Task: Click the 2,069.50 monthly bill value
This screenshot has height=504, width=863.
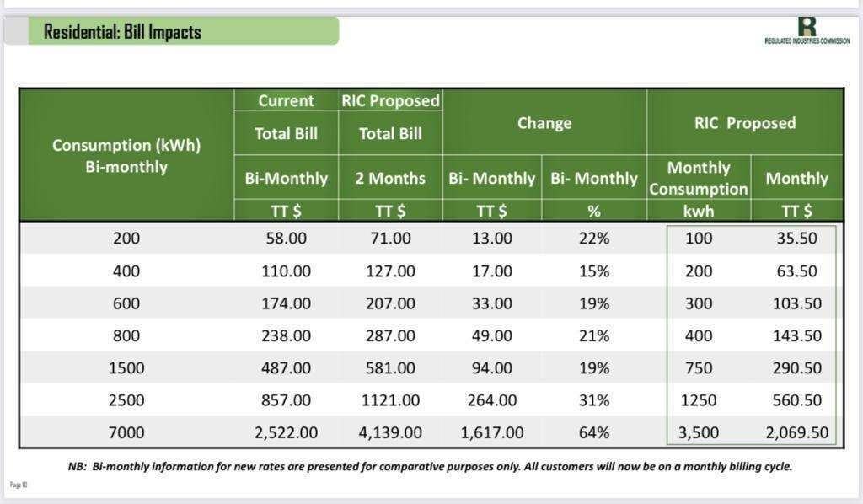Action: pos(797,432)
